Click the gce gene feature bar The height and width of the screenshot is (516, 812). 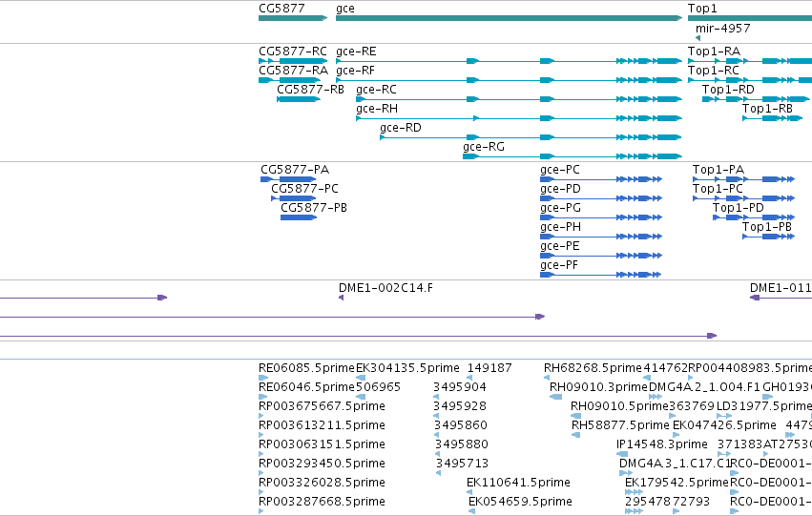pyautogui.click(x=510, y=18)
